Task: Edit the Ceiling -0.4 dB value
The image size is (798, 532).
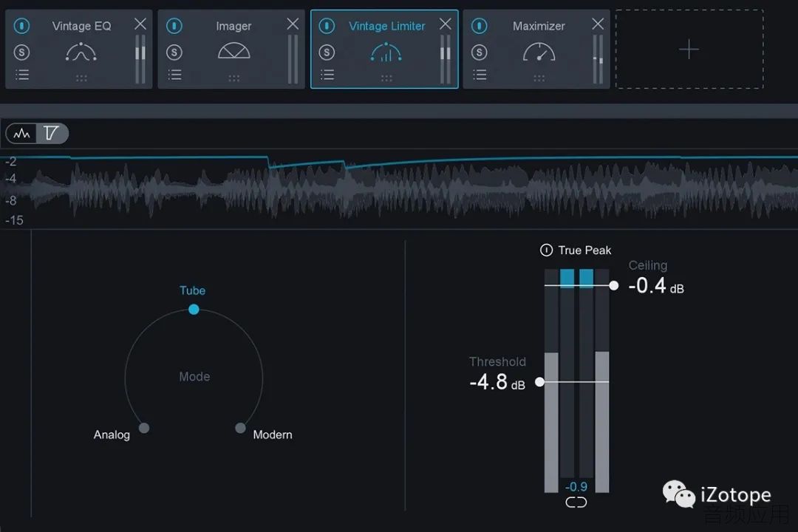Action: point(656,286)
